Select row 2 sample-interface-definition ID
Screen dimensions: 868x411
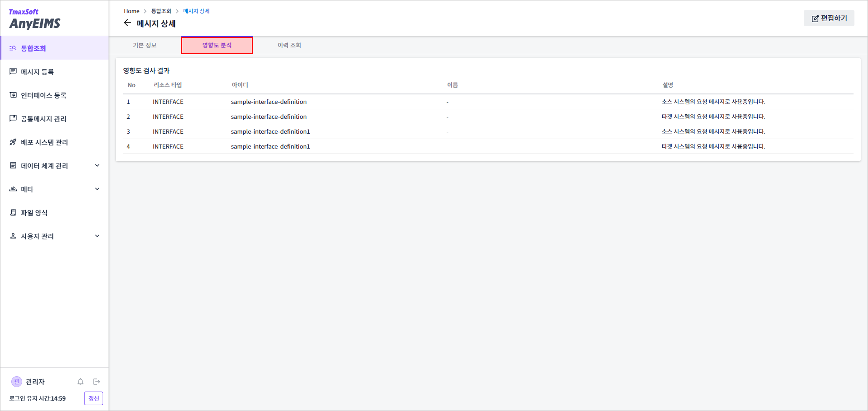[269, 117]
